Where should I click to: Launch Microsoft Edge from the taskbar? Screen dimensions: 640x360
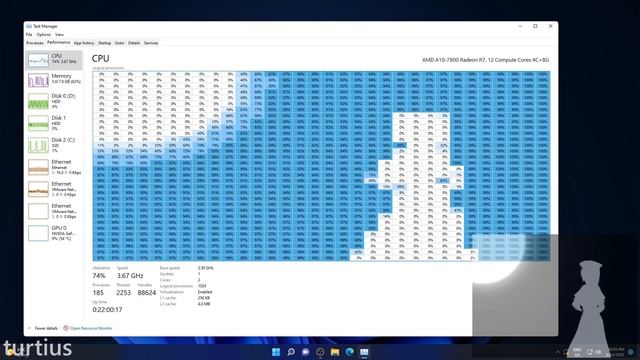click(350, 352)
